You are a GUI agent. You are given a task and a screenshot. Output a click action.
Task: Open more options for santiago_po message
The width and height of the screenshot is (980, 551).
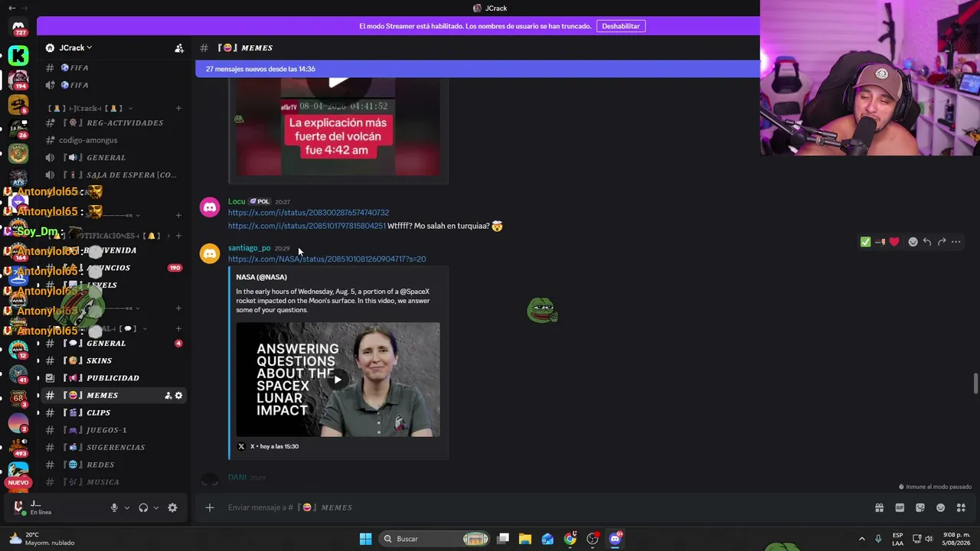click(956, 242)
